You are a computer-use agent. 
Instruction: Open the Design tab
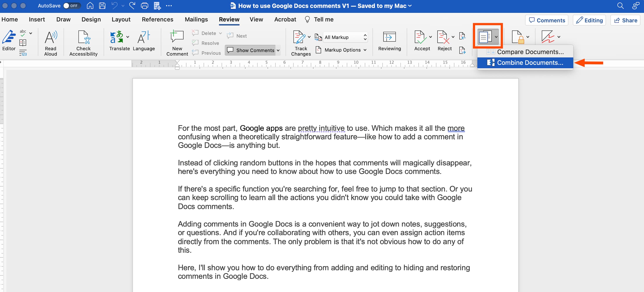point(91,19)
